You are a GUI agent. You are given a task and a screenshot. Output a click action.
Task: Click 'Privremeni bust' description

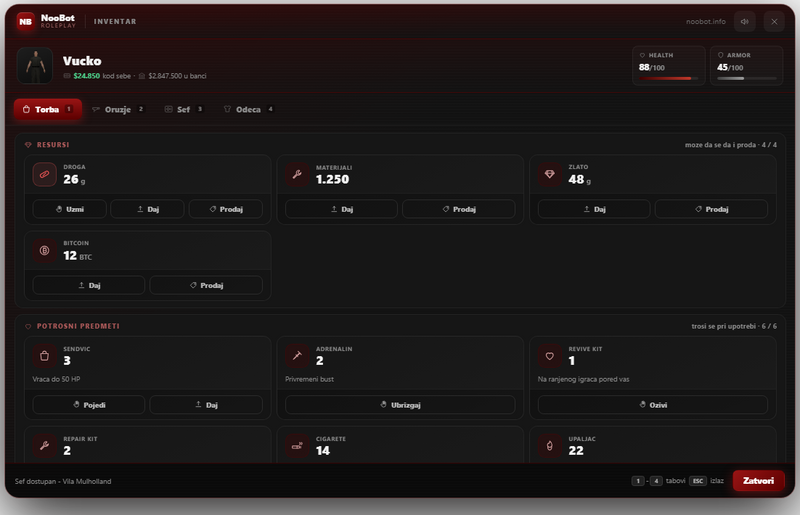(309, 379)
